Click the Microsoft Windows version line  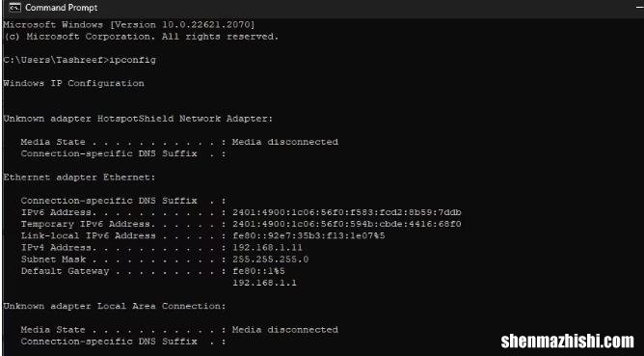129,25
